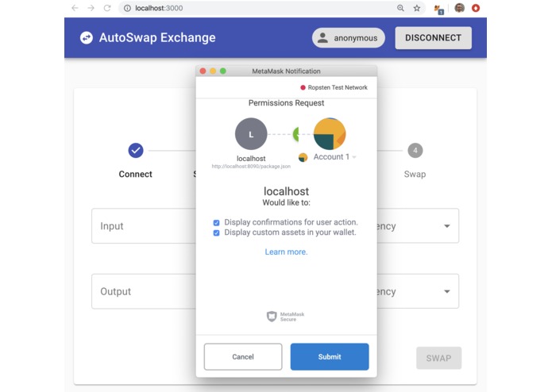Click the MetaMask Secure shield icon
The width and height of the screenshot is (552, 392).
click(272, 317)
